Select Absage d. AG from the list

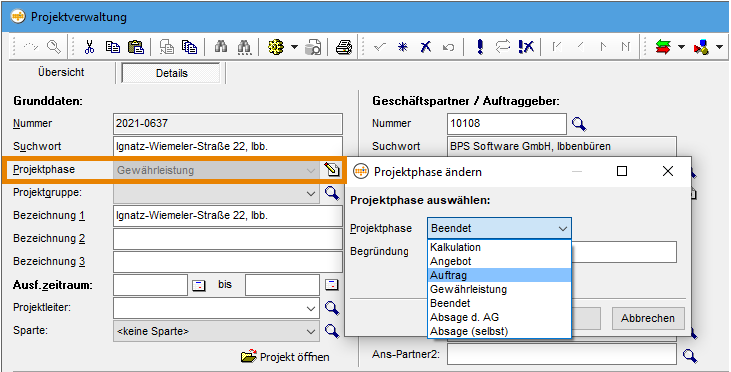click(x=499, y=317)
